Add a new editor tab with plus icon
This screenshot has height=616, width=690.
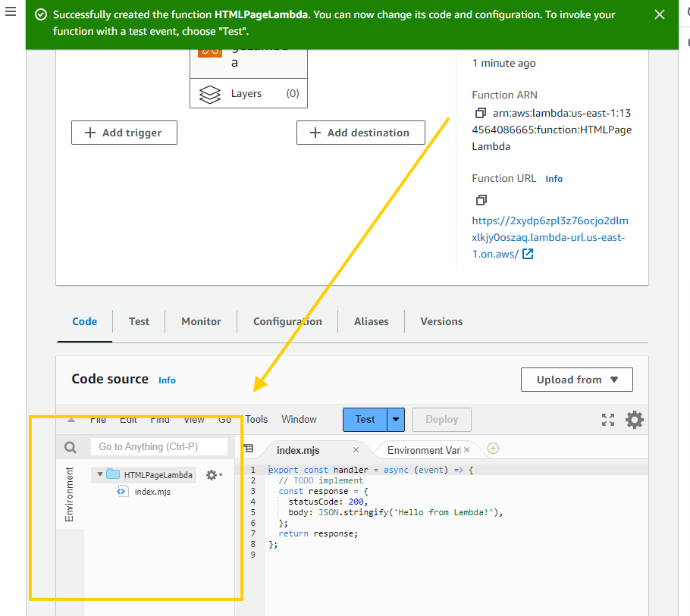pos(493,449)
